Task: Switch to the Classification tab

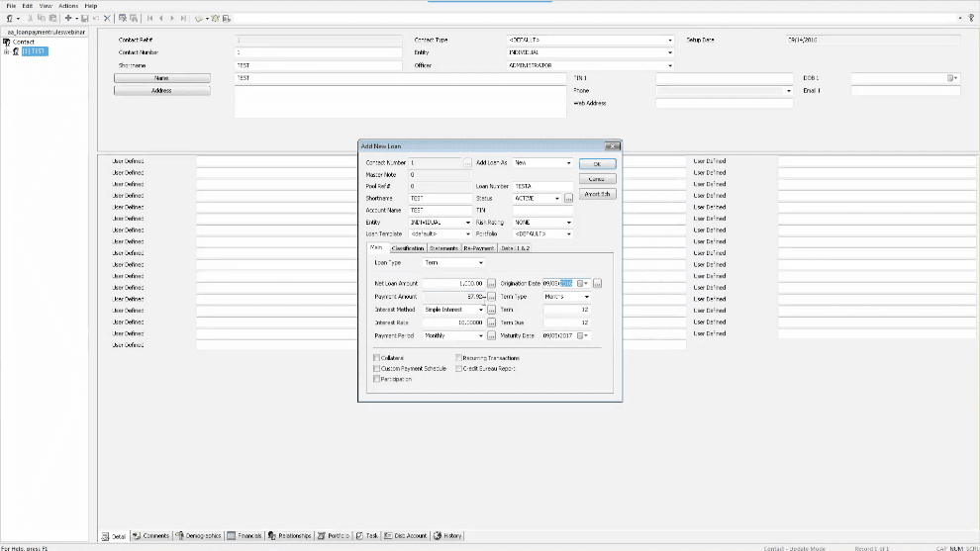Action: point(408,248)
